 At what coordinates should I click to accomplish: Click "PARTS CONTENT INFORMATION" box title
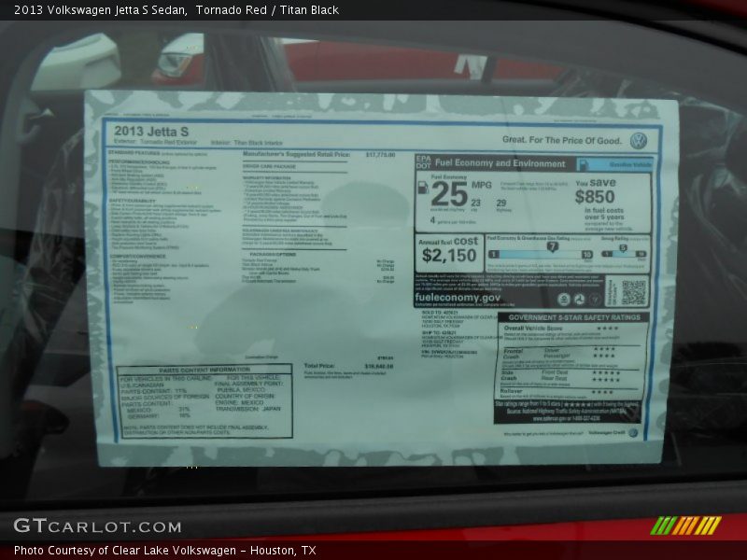(204, 370)
